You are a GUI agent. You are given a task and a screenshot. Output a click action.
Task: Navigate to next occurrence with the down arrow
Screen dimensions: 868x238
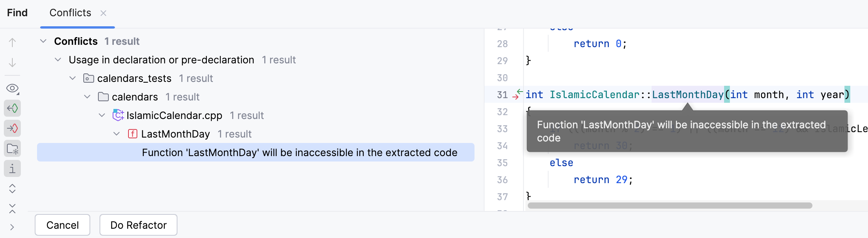(x=12, y=63)
